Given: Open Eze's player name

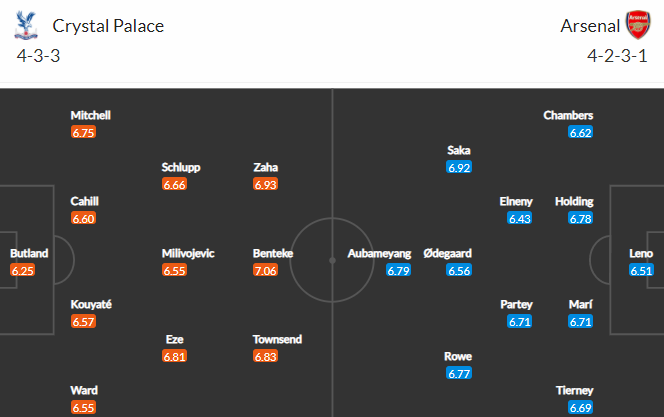Looking at the screenshot, I should (174, 339).
